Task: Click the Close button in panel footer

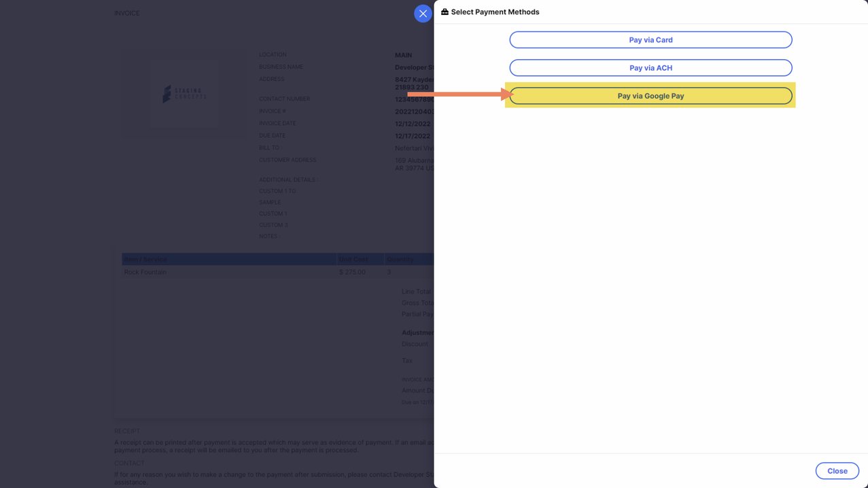Action: point(837,471)
